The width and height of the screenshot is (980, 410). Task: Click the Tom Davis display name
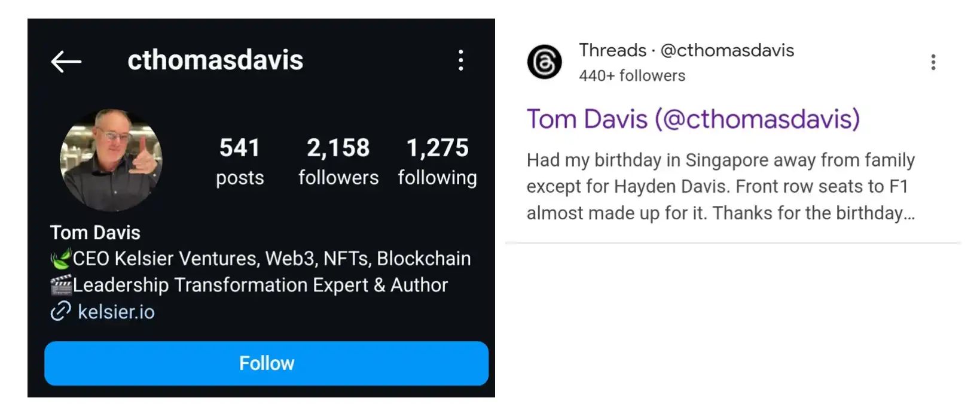coord(95,232)
